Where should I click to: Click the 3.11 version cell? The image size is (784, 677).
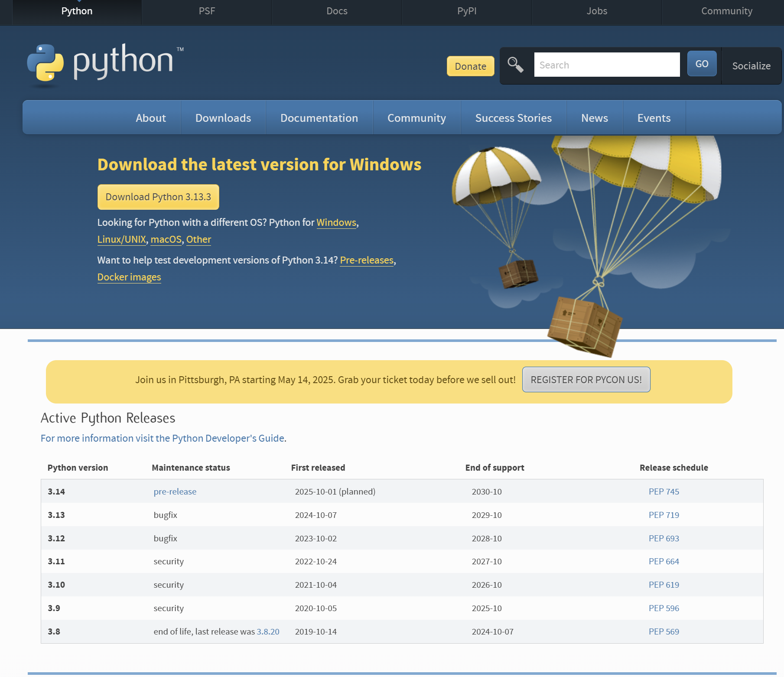(x=56, y=561)
